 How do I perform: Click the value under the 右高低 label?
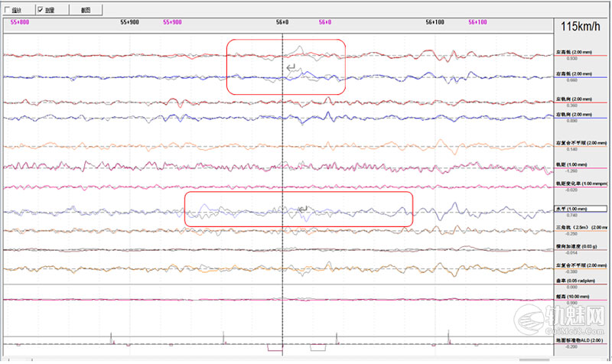tap(571, 80)
